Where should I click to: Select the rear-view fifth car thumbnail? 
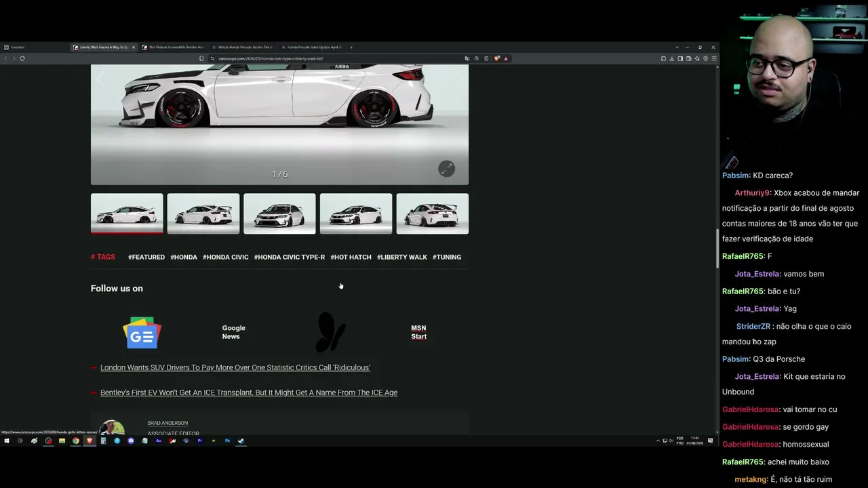433,214
